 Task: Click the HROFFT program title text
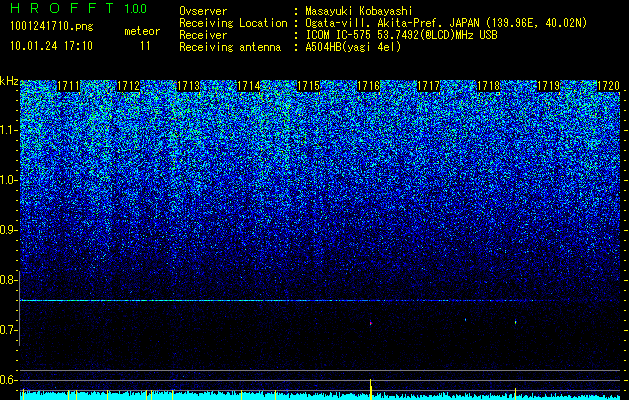62,8
